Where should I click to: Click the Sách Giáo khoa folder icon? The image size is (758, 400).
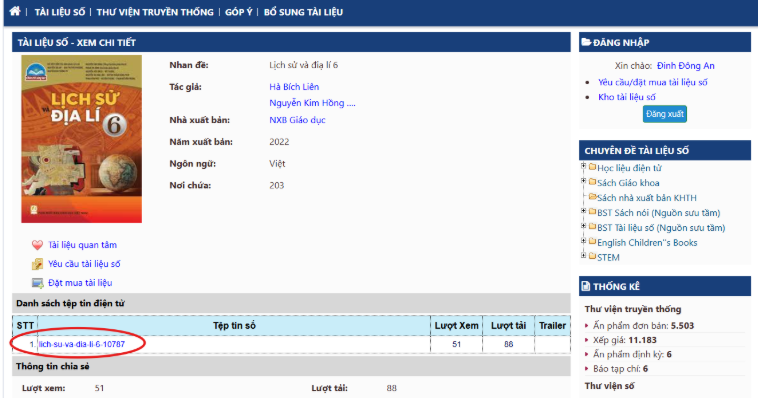(591, 182)
